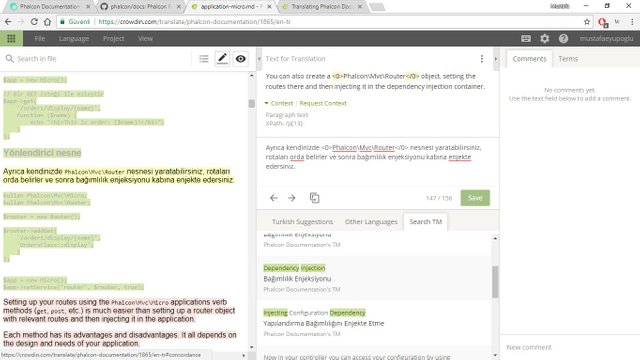Image resolution: width=640 pixels, height=360 pixels.
Task: Save the translation
Action: tap(475, 198)
